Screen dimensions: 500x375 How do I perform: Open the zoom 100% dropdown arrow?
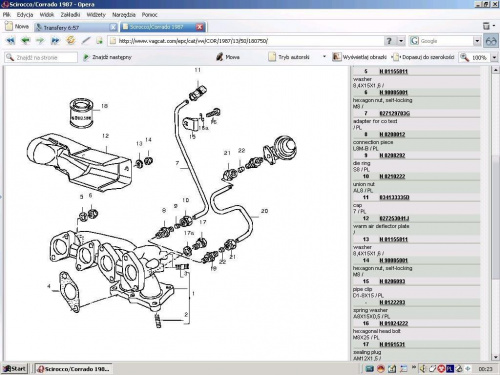click(x=494, y=57)
